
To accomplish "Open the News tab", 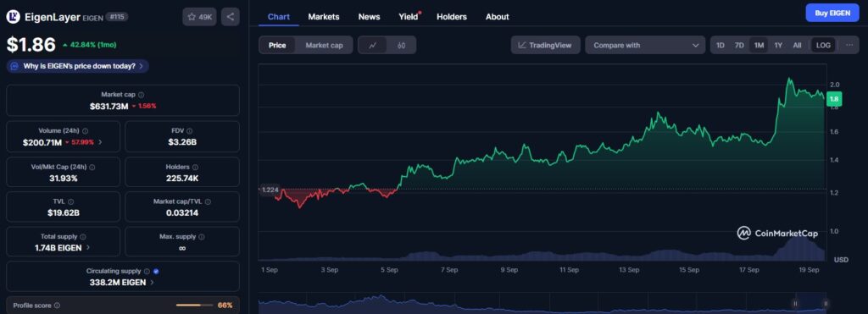I will point(370,17).
